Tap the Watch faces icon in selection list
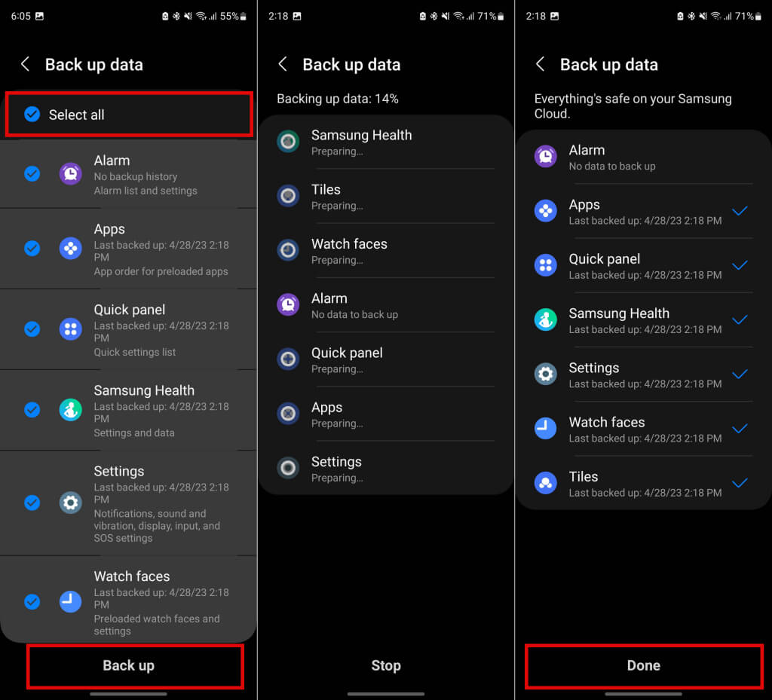772x700 pixels. 70,601
